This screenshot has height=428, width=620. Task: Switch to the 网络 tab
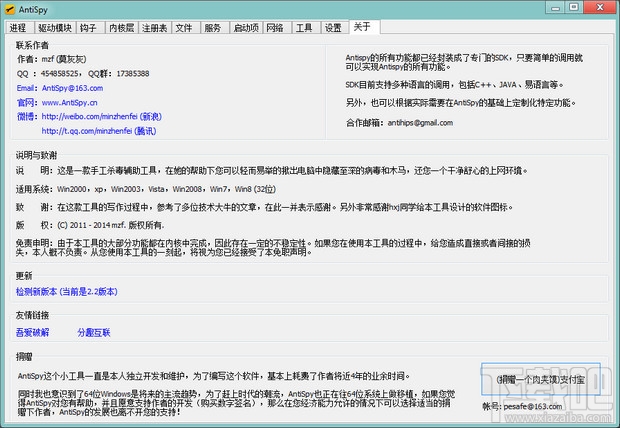(277, 28)
